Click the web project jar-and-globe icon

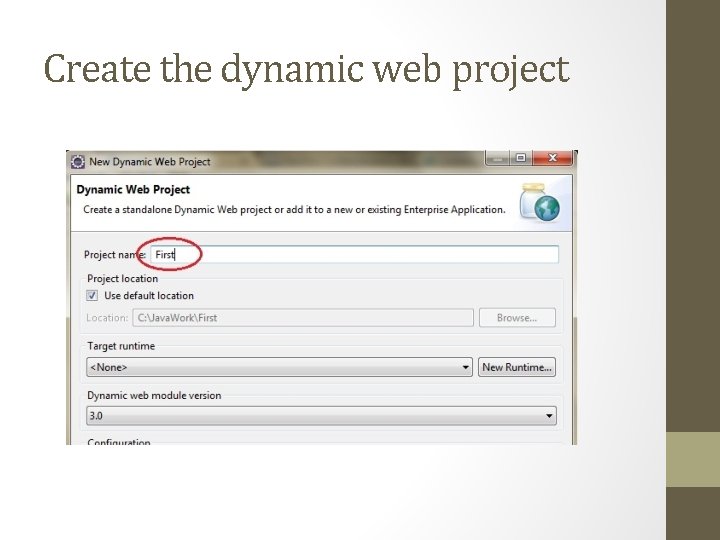[540, 202]
